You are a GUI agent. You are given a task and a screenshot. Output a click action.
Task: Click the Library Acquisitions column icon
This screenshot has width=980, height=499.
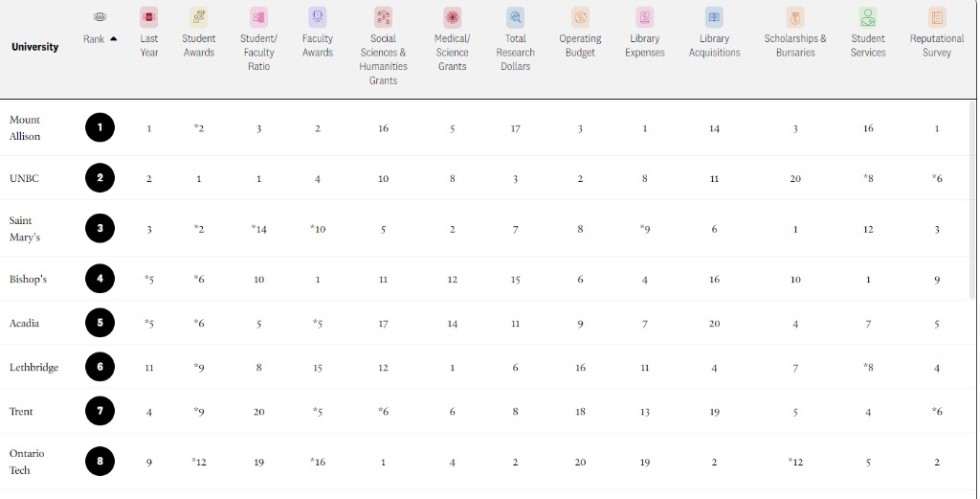coord(714,17)
